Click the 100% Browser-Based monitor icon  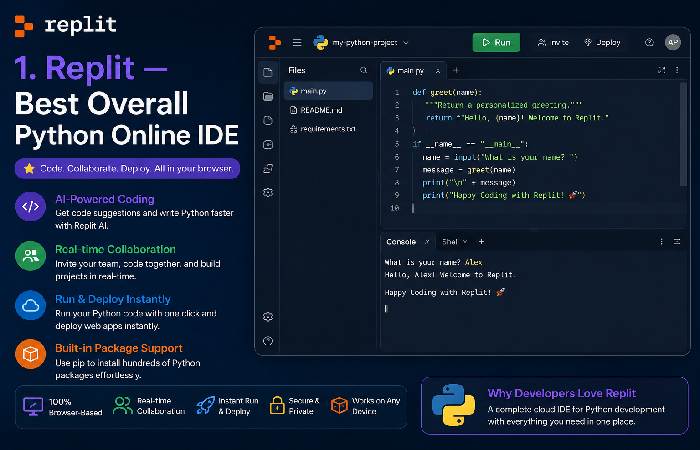(33, 406)
